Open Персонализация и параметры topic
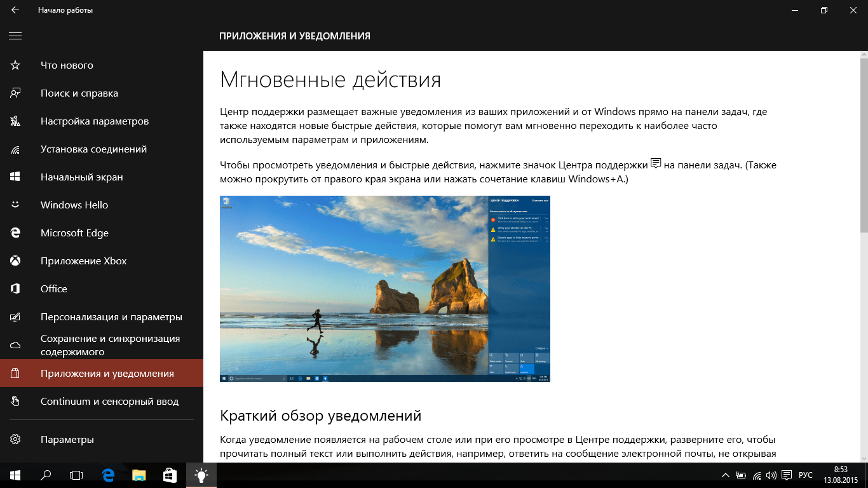The height and width of the screenshot is (488, 868). point(102,317)
